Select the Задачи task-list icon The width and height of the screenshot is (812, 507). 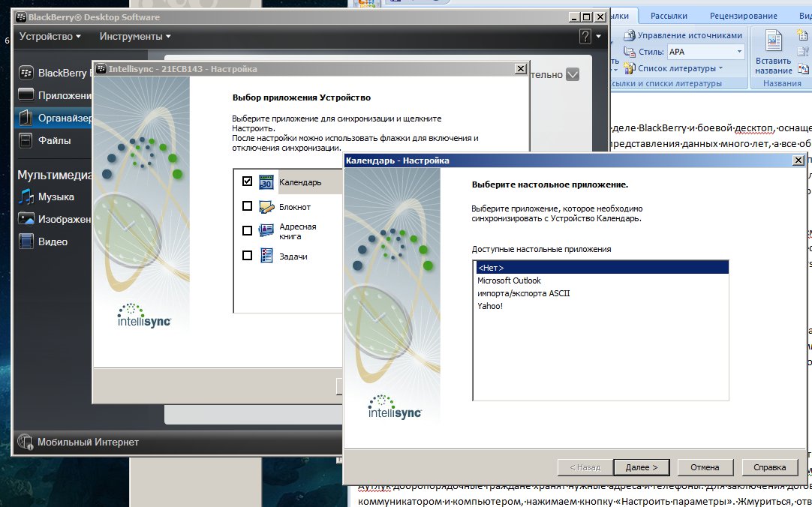tap(266, 256)
